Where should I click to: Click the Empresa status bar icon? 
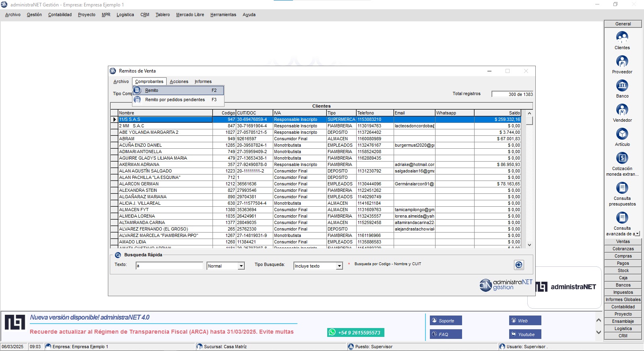(x=48, y=347)
